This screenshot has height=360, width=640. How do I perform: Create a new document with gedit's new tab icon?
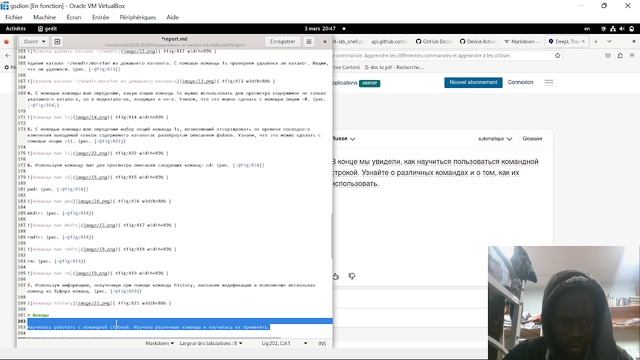[x=57, y=42]
